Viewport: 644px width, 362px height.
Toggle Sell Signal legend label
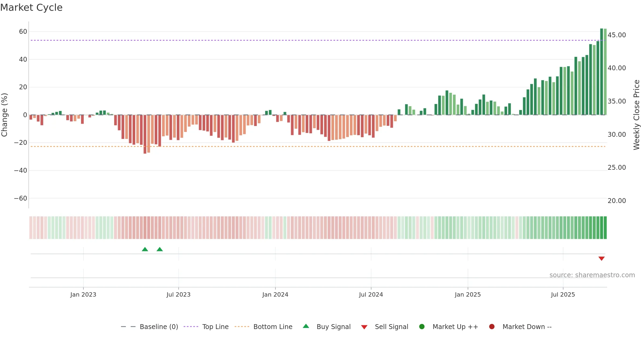(391, 327)
